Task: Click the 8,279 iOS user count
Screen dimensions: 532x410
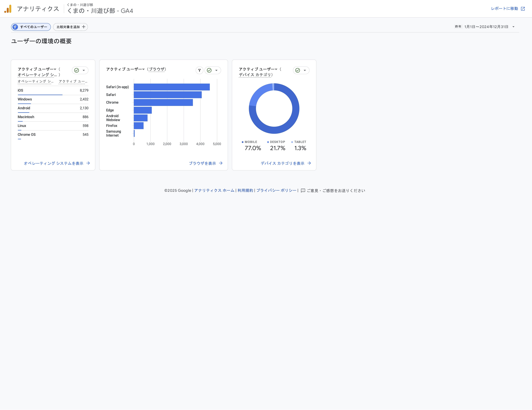Action: pyautogui.click(x=84, y=91)
